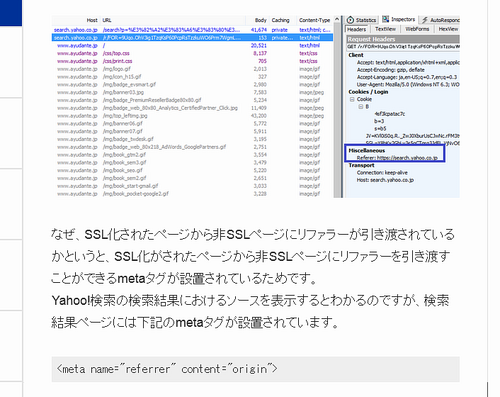The image size is (500, 397).
Task: Select the /img/icon_h15.gif session row
Action: 192,77
